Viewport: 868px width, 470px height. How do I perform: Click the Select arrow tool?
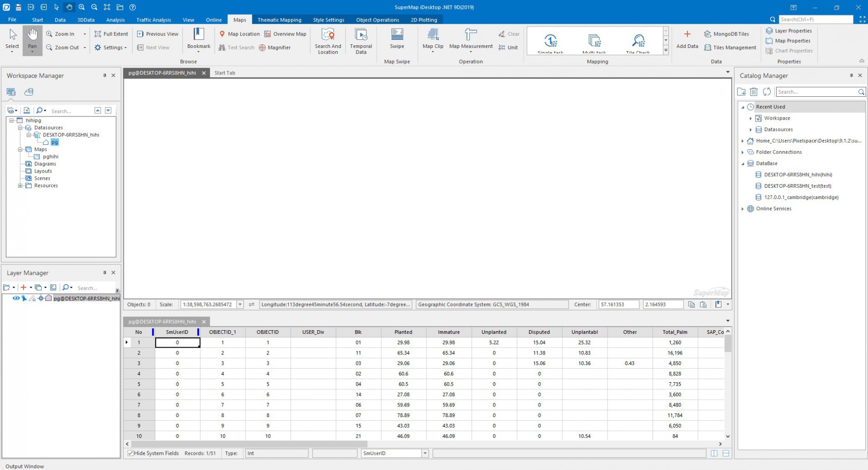12,40
